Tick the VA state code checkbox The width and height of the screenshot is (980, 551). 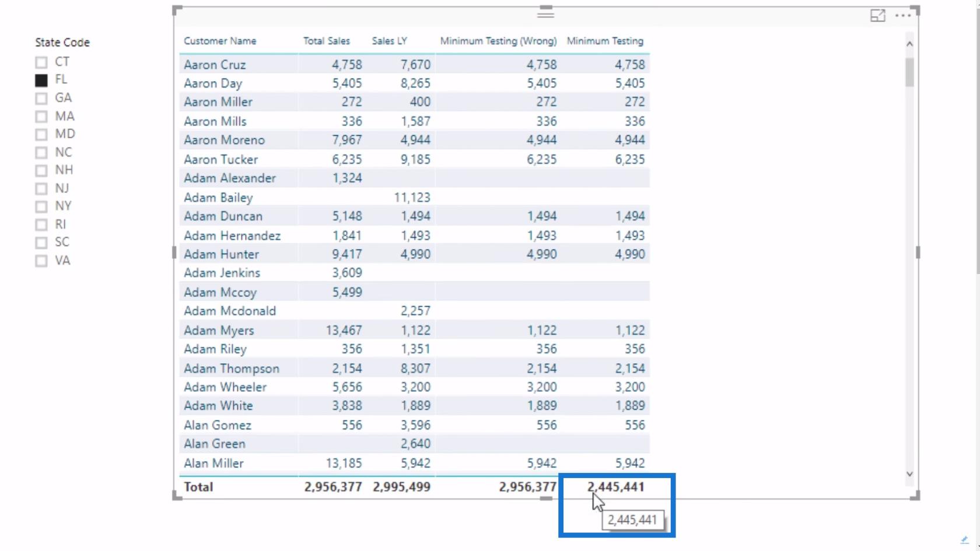pyautogui.click(x=41, y=261)
